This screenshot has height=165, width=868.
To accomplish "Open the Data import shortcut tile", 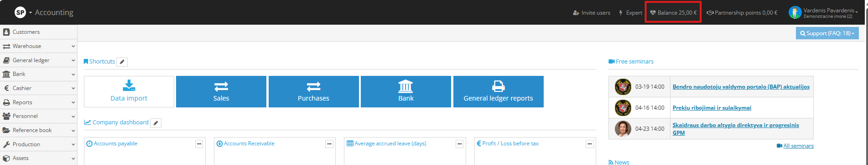I will 129,91.
